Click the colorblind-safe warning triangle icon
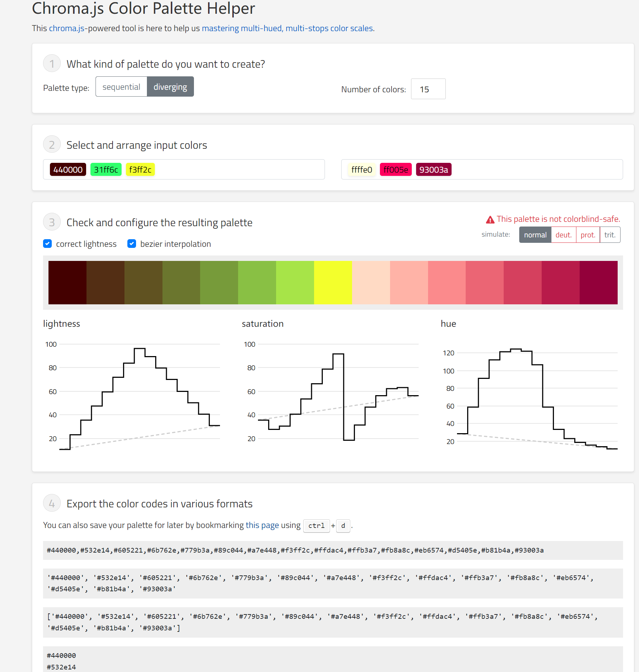639x672 pixels. (490, 219)
